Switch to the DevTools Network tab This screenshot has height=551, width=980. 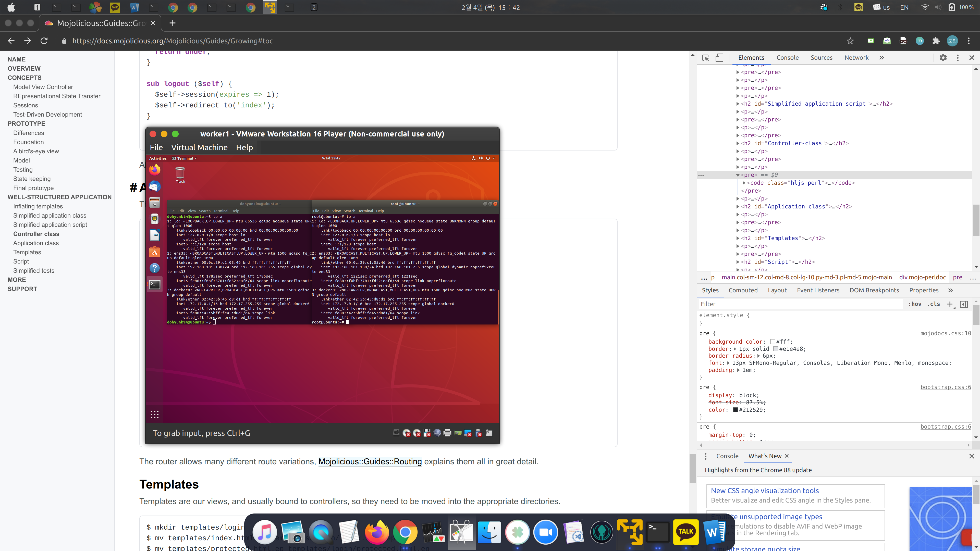[856, 58]
